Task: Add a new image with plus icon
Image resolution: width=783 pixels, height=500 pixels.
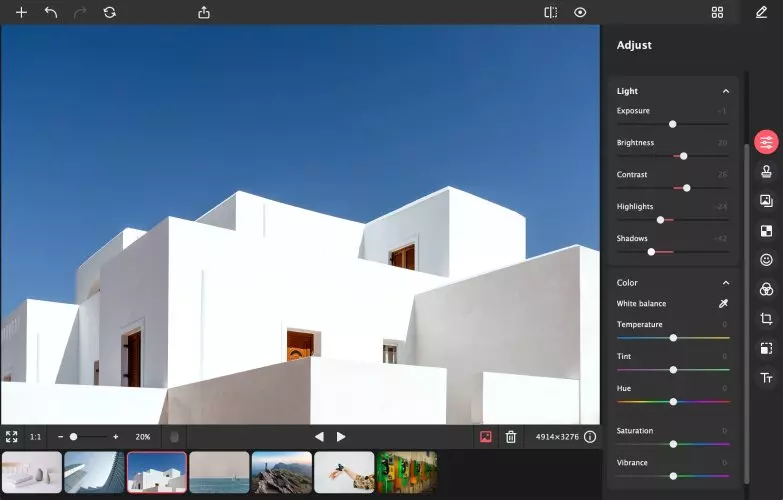Action: [21, 12]
